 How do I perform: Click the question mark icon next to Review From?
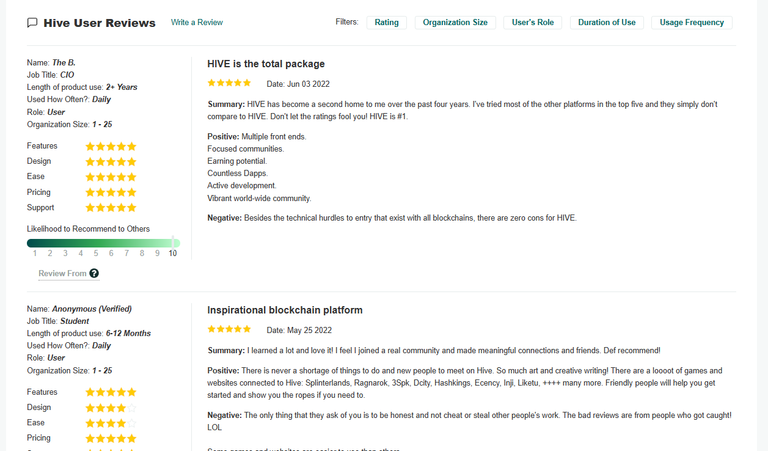[94, 273]
